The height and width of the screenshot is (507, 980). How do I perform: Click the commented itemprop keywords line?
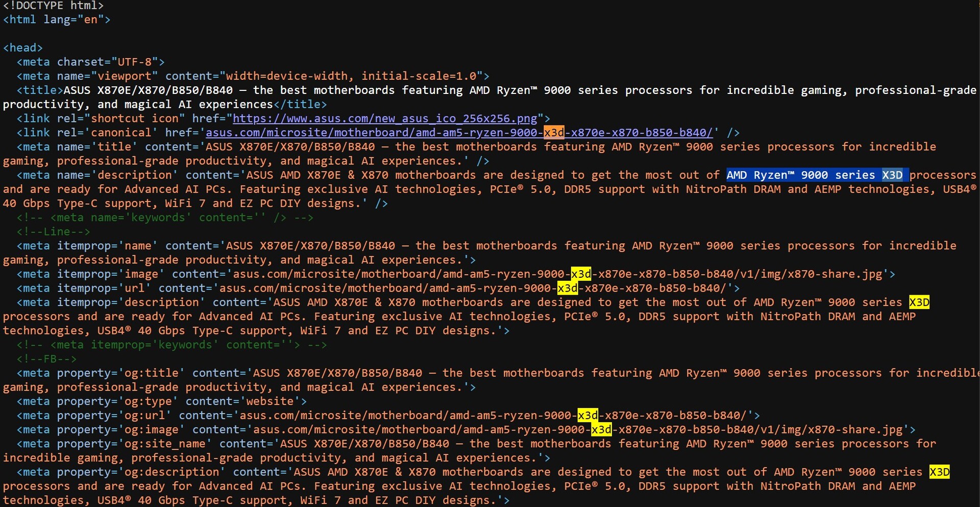[x=171, y=345]
